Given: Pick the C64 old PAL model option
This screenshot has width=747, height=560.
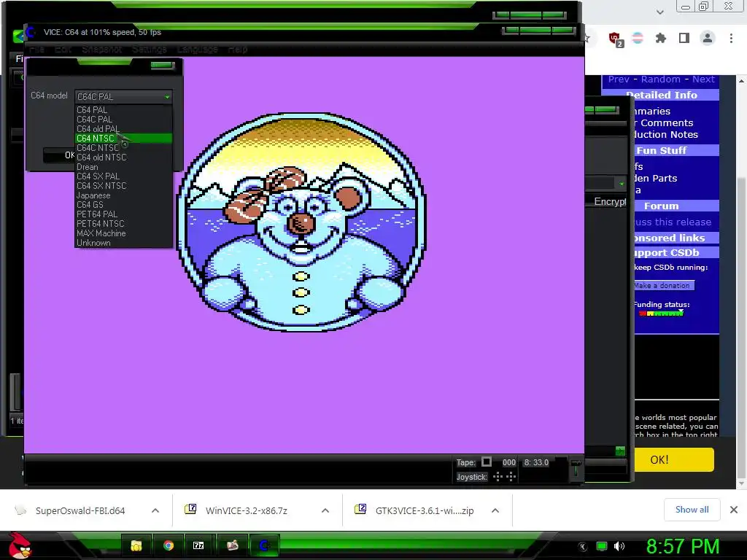Looking at the screenshot, I should coord(123,129).
